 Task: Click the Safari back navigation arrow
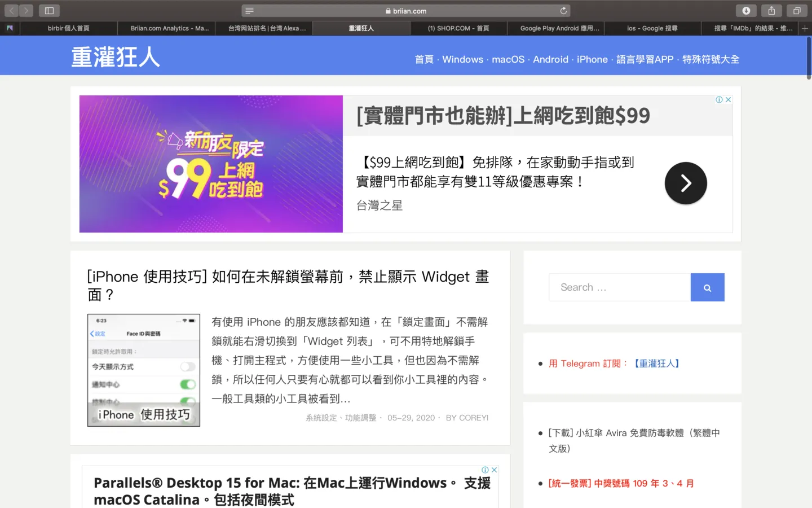click(11, 11)
